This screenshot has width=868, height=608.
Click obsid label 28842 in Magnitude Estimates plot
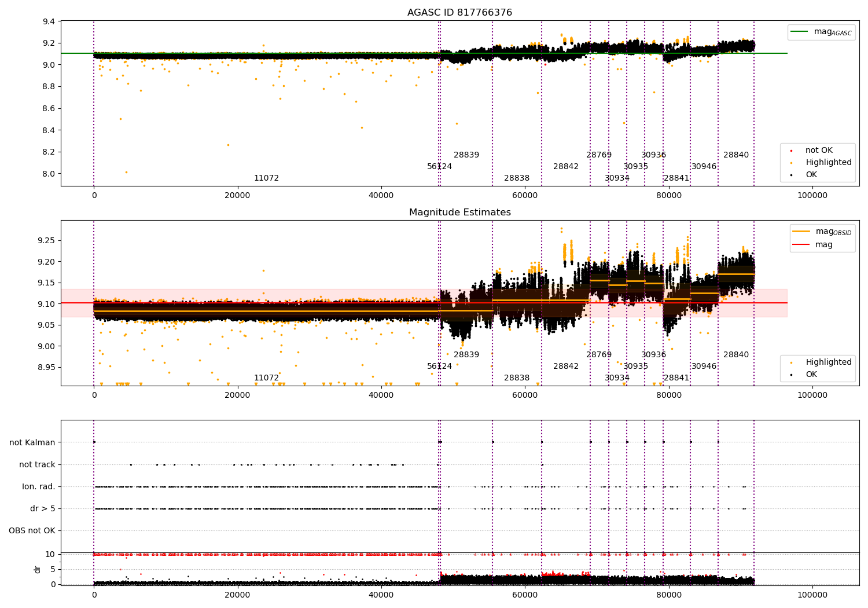coord(566,367)
